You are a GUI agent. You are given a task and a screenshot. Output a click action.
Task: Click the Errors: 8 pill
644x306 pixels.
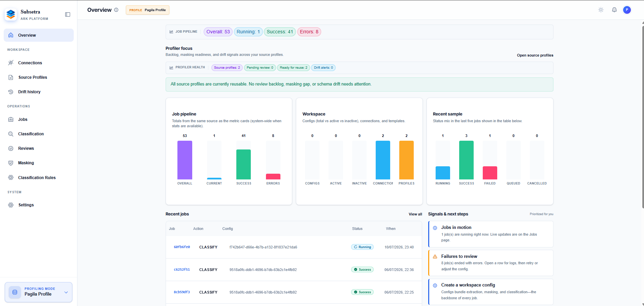click(309, 32)
